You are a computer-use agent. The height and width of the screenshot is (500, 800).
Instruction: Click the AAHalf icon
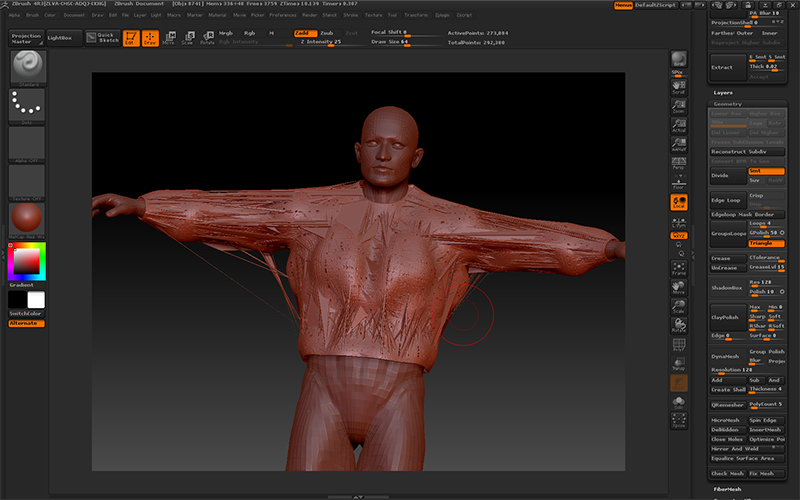click(x=679, y=145)
